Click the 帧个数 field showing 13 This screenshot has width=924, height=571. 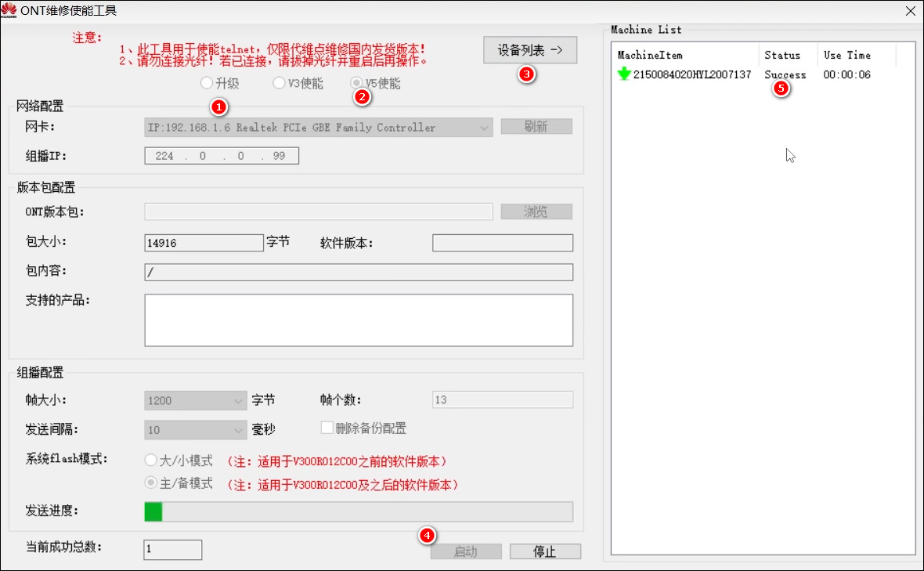(503, 399)
